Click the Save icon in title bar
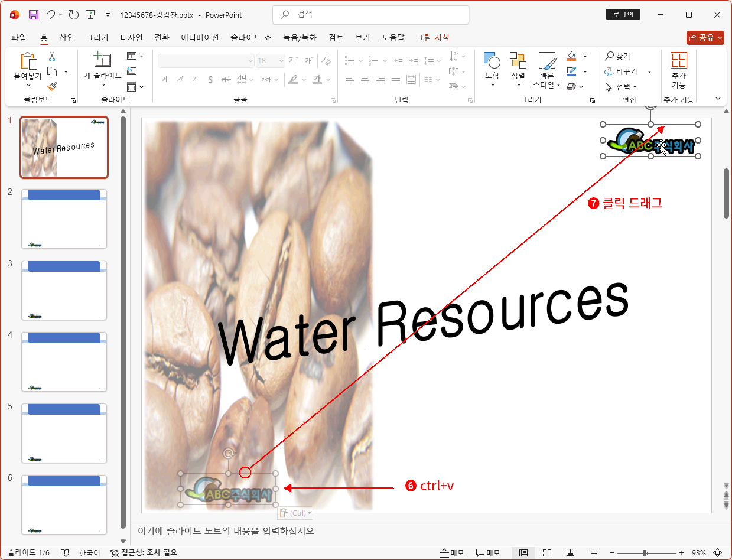The width and height of the screenshot is (732, 560). [34, 15]
